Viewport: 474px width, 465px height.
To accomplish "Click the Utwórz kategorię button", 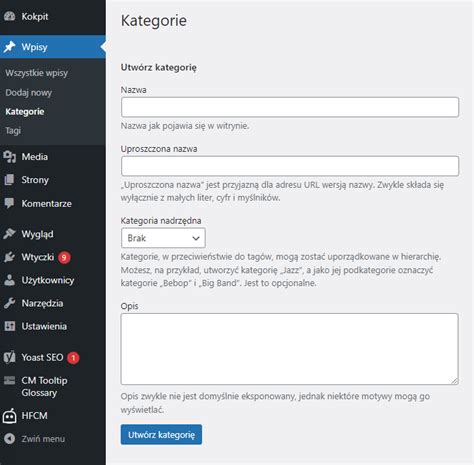I will pyautogui.click(x=161, y=434).
